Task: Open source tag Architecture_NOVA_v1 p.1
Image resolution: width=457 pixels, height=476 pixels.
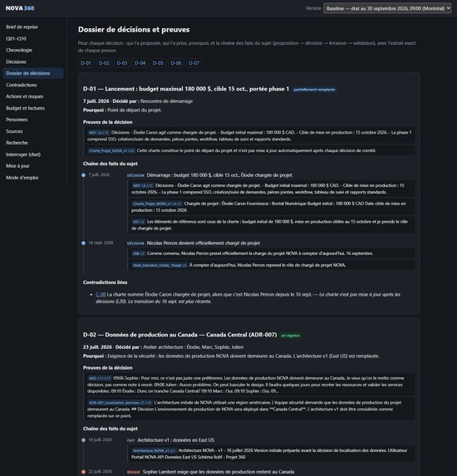Action: coord(155,450)
